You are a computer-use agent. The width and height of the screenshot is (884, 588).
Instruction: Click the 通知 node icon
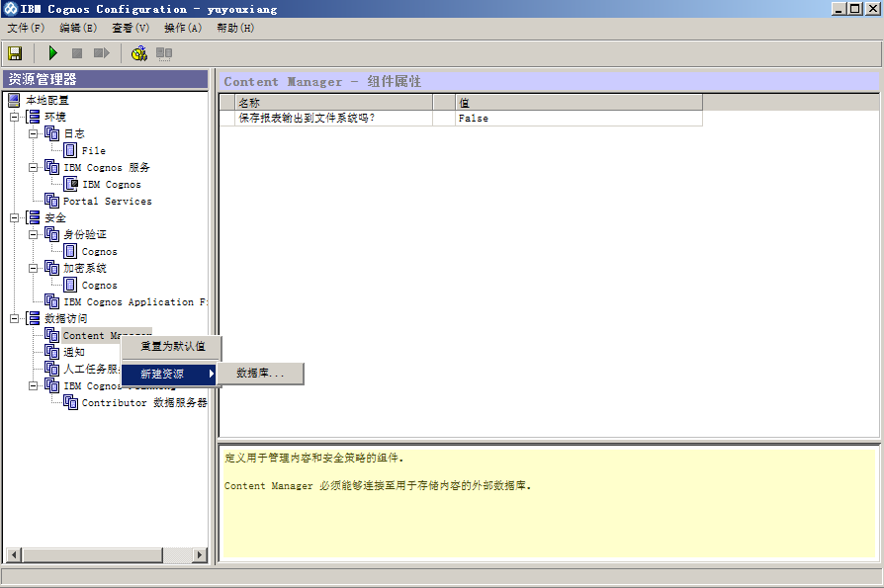[x=51, y=352]
